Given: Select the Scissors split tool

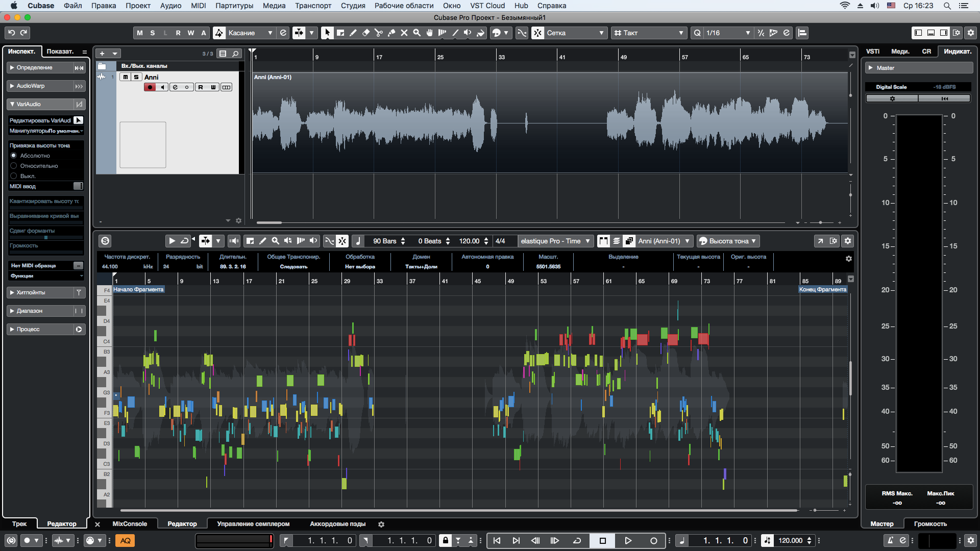Looking at the screenshot, I should pyautogui.click(x=379, y=33).
